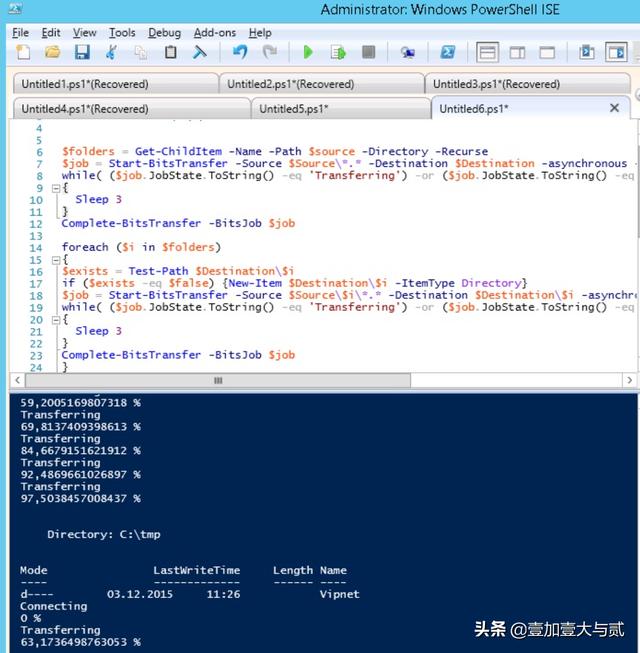Click the Paste clipboard icon
Viewport: 640px width, 653px height.
click(x=170, y=52)
